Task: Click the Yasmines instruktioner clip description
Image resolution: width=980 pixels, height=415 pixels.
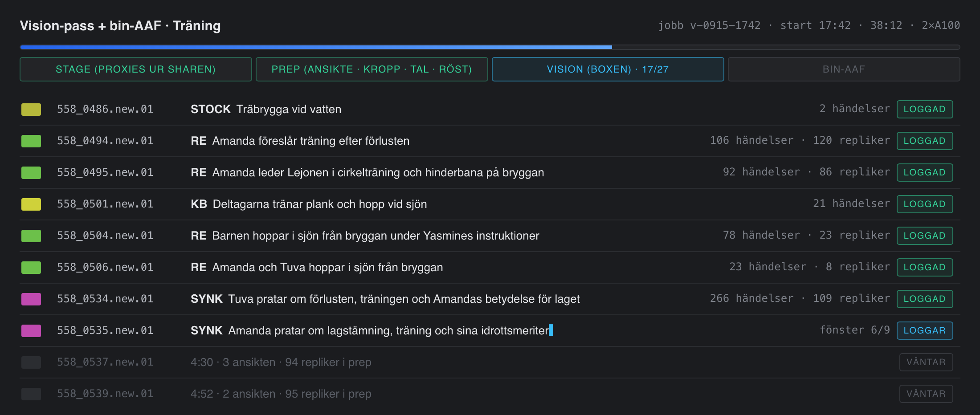Action: tap(376, 236)
